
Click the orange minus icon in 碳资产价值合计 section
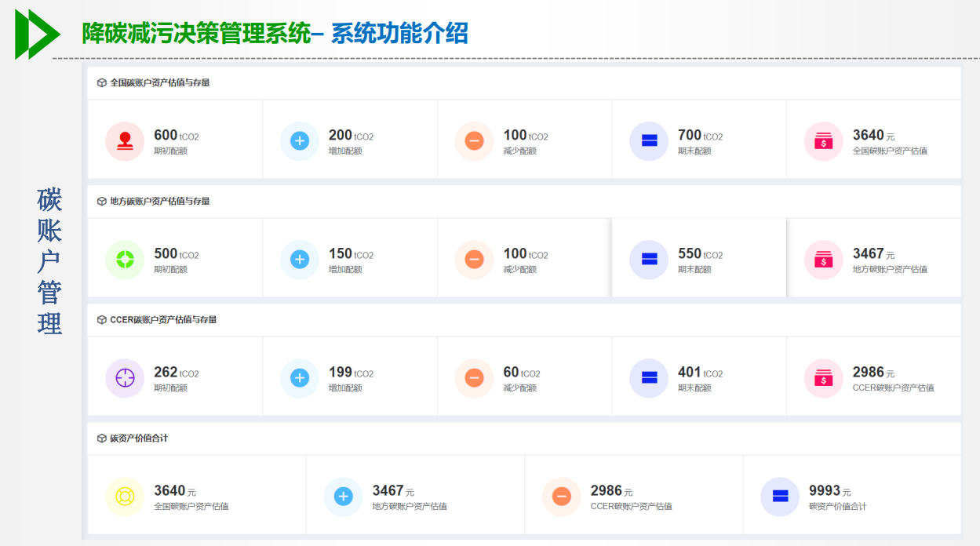tap(561, 497)
